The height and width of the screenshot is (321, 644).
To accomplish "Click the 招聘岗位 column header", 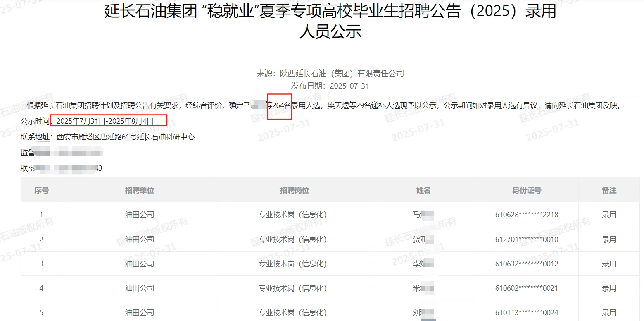I will (x=295, y=190).
